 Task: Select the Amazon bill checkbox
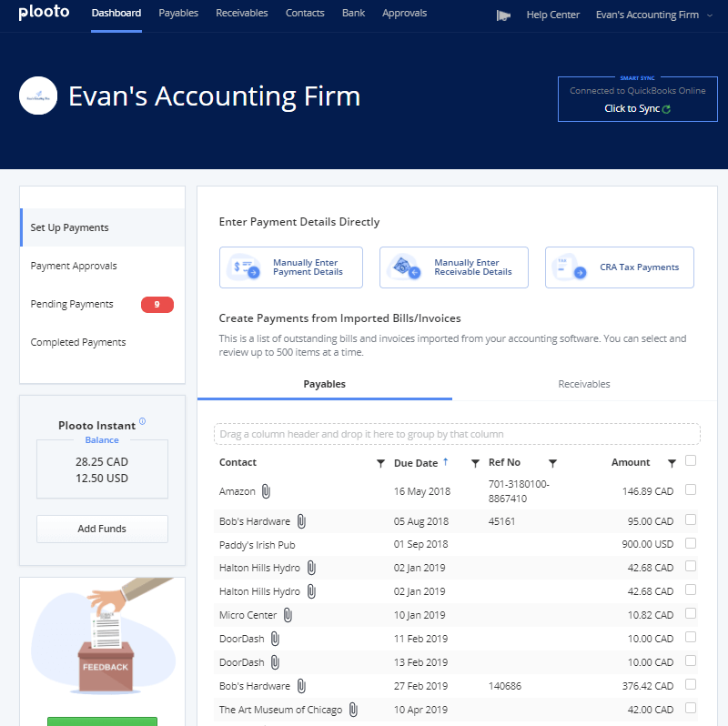point(691,489)
